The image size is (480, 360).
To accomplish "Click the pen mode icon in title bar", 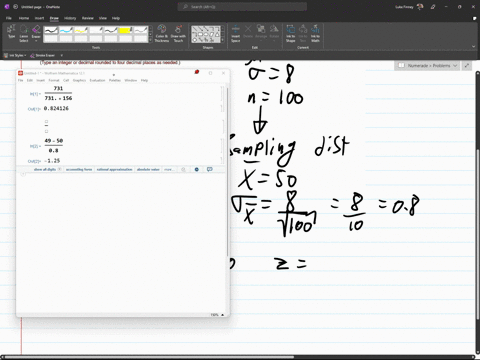I will coord(433,7).
